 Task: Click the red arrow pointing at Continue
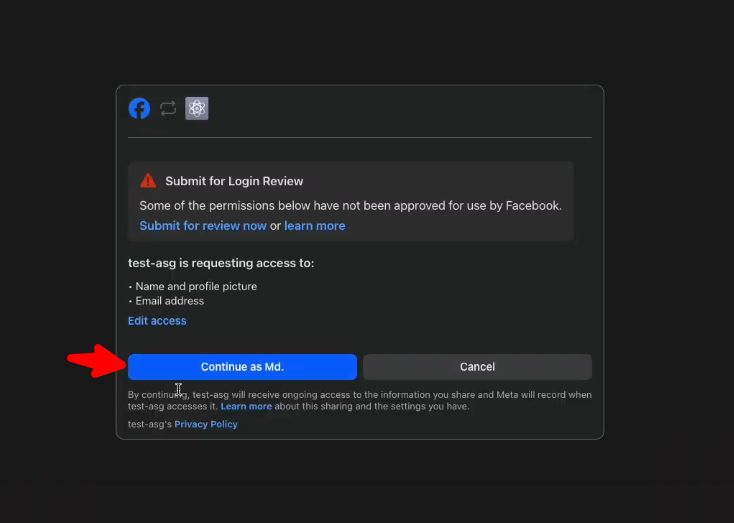(x=95, y=362)
